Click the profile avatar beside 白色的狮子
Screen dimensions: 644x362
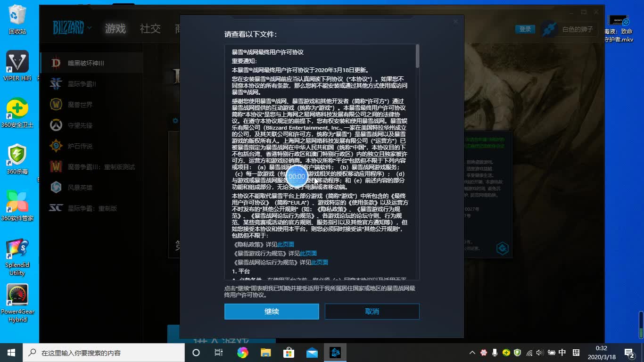[549, 29]
